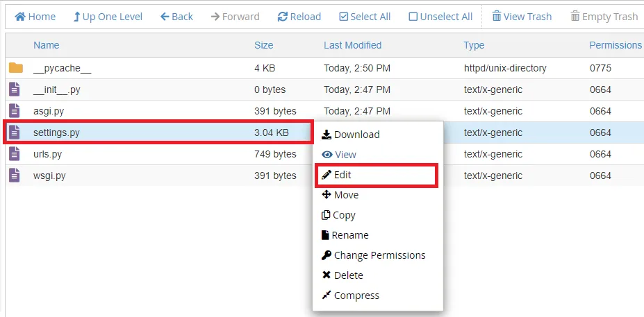The width and height of the screenshot is (644, 317).
Task: Click the Empty Trash button
Action: [604, 17]
